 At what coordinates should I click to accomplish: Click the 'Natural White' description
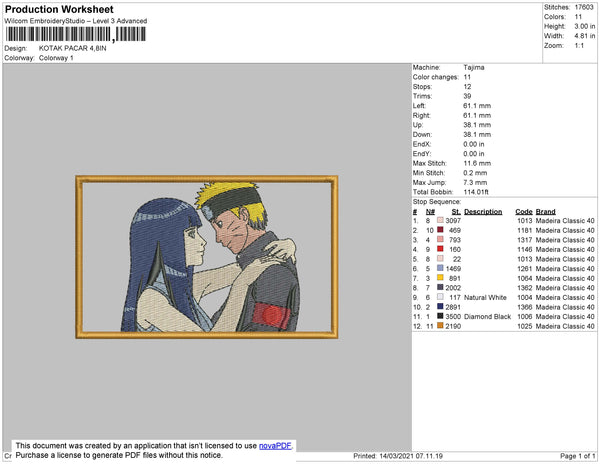(x=485, y=297)
